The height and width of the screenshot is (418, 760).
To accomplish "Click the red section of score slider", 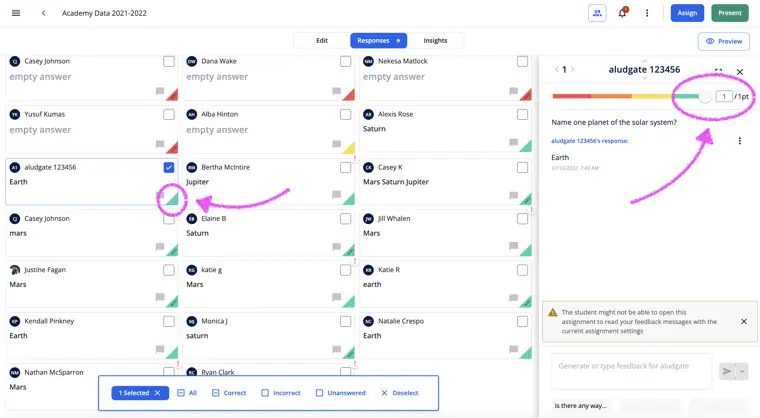I will [571, 96].
